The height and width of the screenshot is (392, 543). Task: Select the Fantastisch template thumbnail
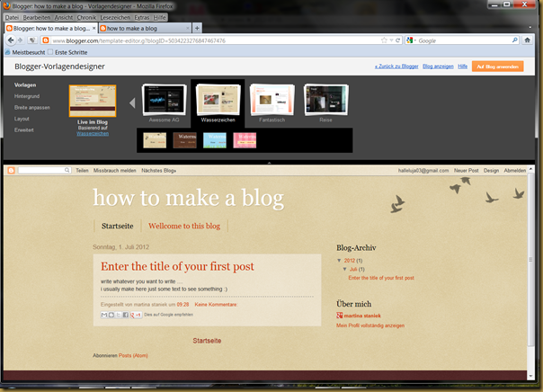pos(271,100)
